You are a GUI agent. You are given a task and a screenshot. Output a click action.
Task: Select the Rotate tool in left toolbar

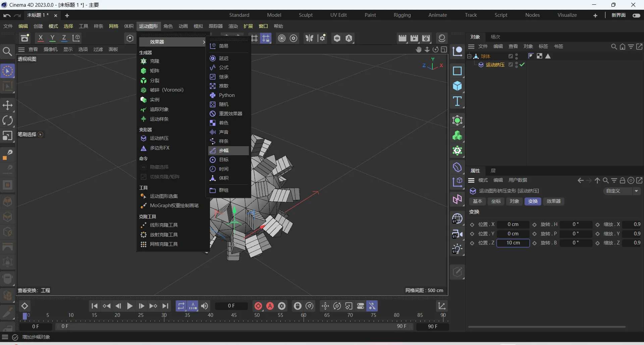[7, 120]
